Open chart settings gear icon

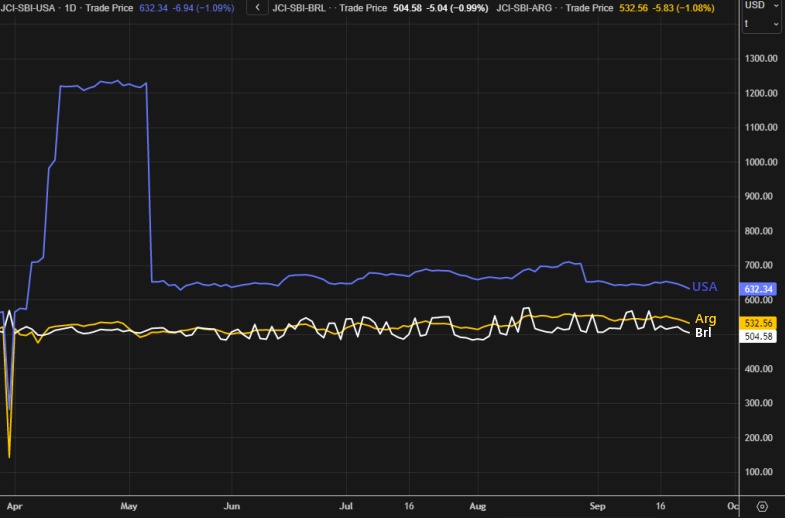pyautogui.click(x=762, y=506)
